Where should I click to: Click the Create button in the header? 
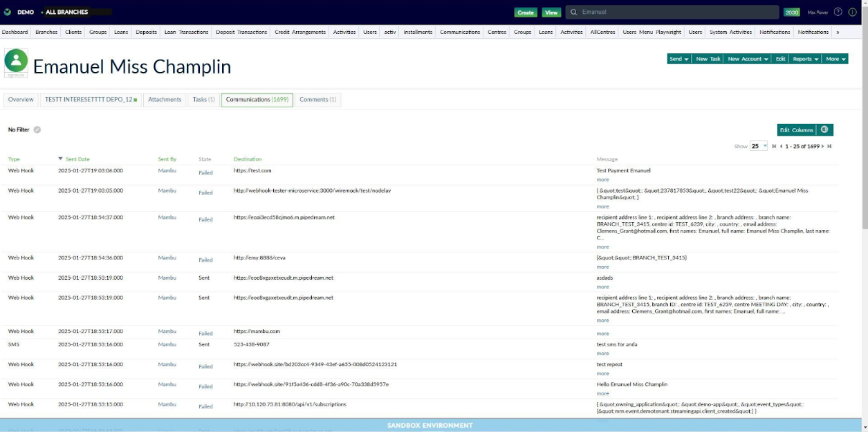[x=526, y=12]
